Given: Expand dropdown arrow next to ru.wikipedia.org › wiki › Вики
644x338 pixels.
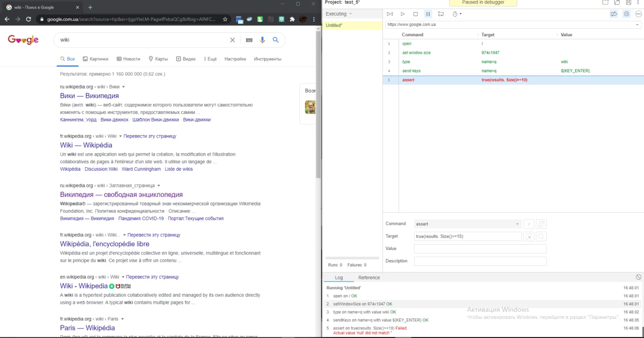Looking at the screenshot, I should 124,87.
